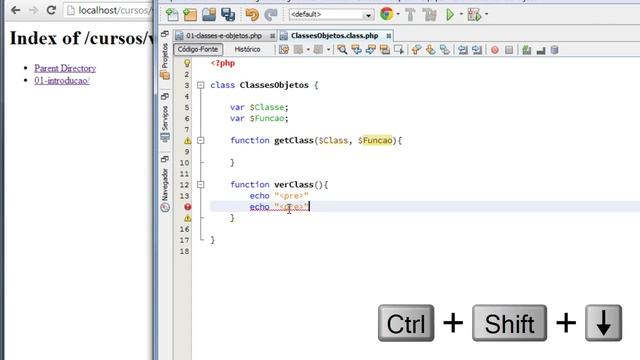Collapse the ClassesObjetos class fold
The height and width of the screenshot is (360, 640).
click(x=200, y=85)
